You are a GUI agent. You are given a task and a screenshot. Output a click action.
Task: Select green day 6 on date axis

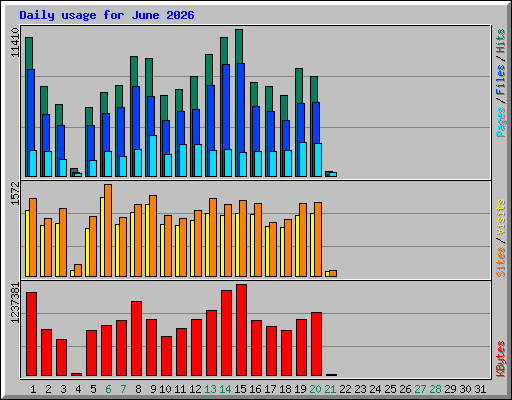108,389
